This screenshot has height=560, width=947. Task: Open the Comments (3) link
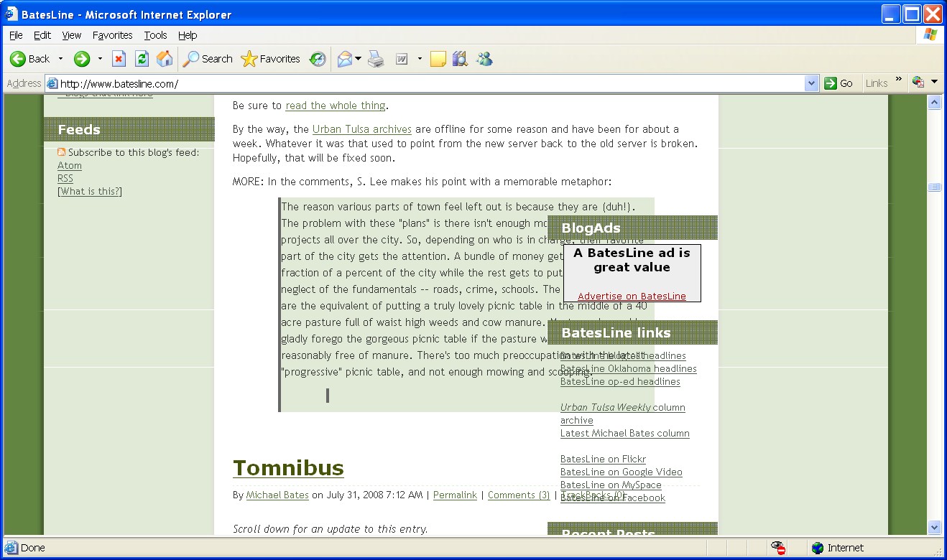(x=519, y=495)
